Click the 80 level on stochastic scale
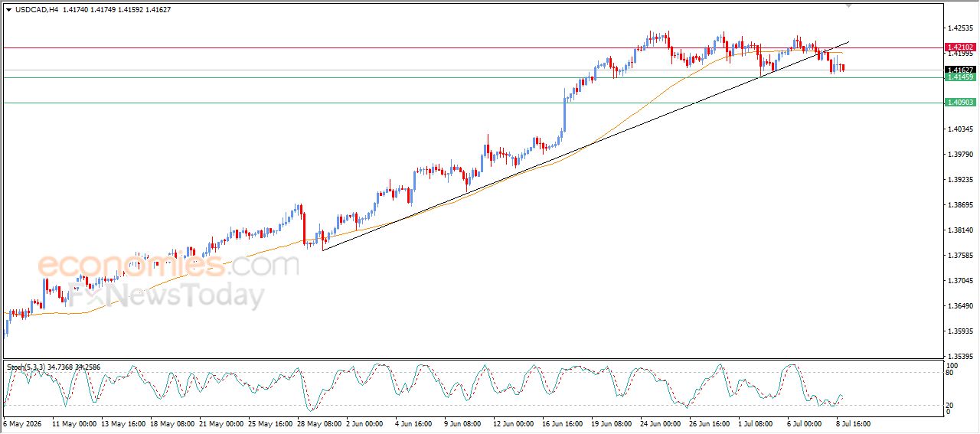Viewport: 980px width, 434px height. 950,373
